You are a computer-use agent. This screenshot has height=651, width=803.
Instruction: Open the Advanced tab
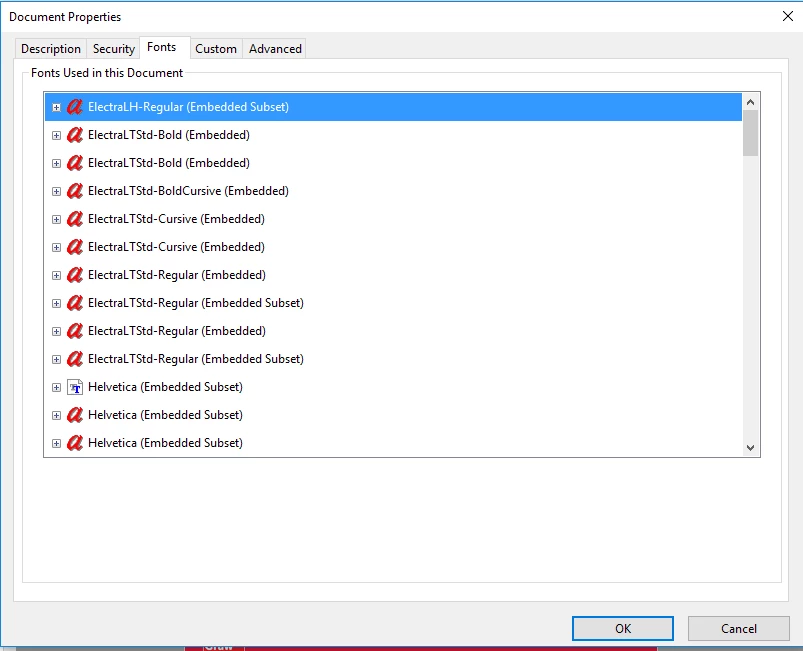pyautogui.click(x=275, y=49)
